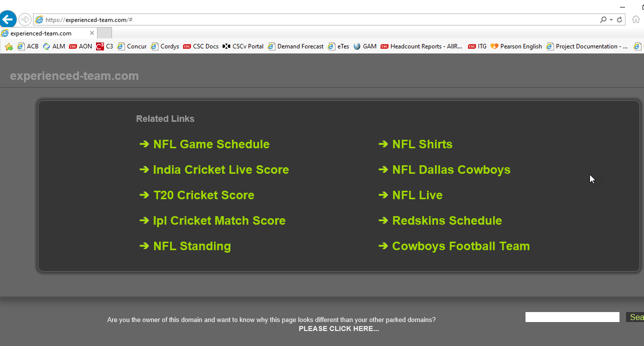Open the Pearson English bookmark
Viewport: 644px width, 346px height.
tap(516, 46)
